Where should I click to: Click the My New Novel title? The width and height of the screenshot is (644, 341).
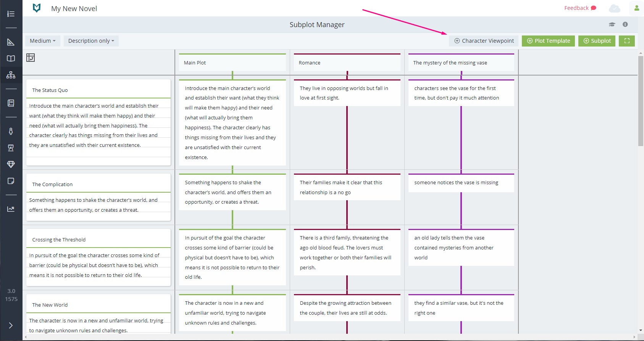(x=74, y=8)
